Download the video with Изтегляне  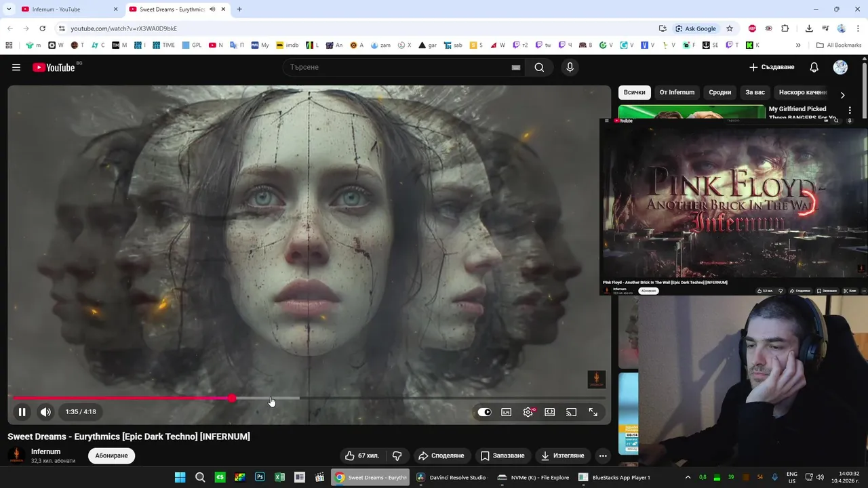tap(563, 455)
